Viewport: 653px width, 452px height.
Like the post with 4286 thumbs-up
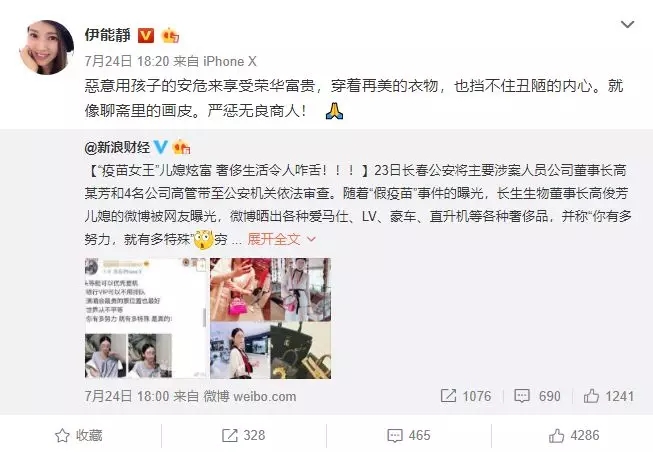pyautogui.click(x=573, y=436)
